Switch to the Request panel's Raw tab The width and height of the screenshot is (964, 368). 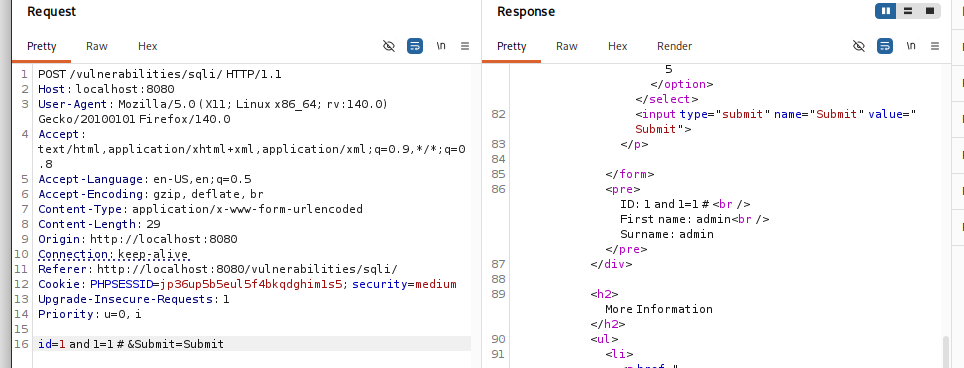[97, 46]
